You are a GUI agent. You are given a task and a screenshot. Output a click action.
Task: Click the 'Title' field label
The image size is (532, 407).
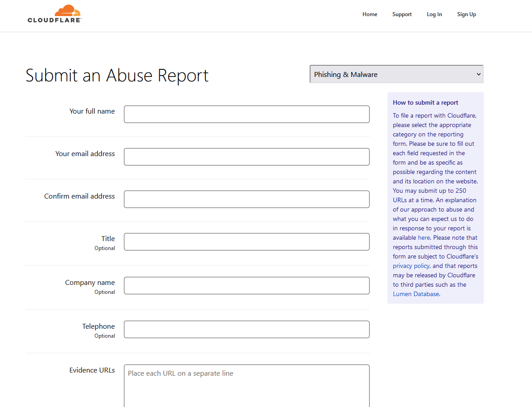pyautogui.click(x=108, y=238)
